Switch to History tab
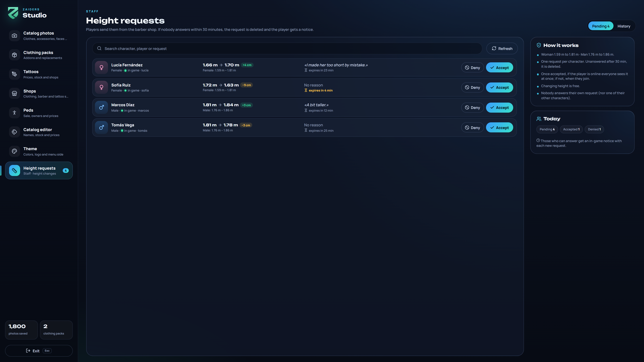The width and height of the screenshot is (644, 362). coord(624,26)
